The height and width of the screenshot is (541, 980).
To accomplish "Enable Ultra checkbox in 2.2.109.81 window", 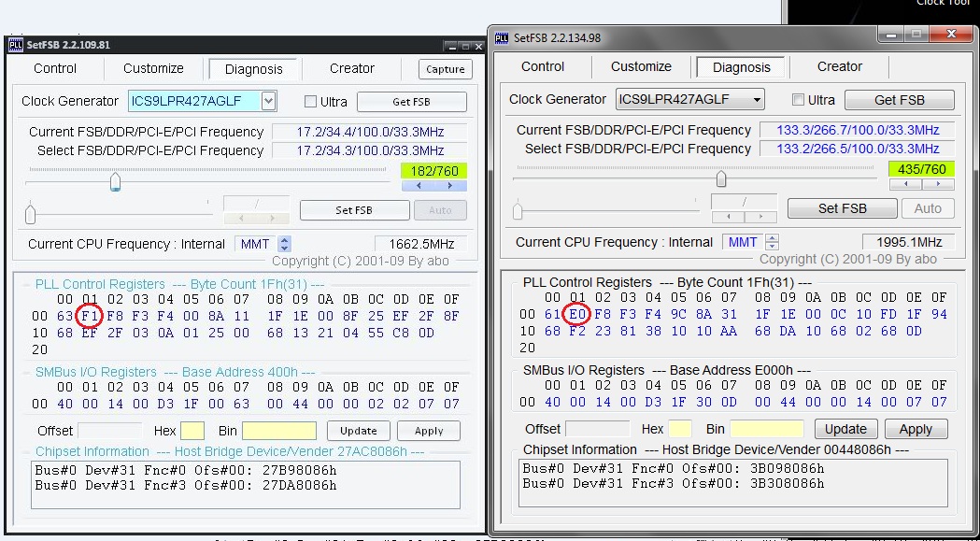I will click(x=310, y=101).
